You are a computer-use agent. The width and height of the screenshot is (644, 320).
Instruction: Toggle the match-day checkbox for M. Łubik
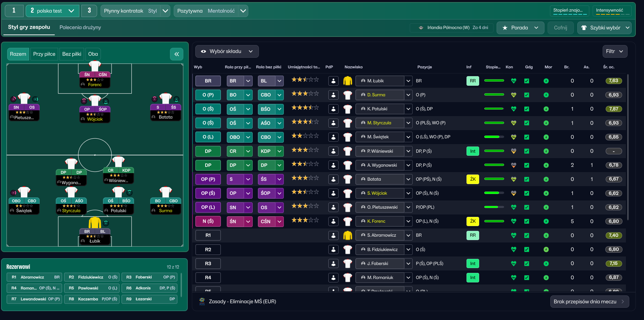[527, 81]
